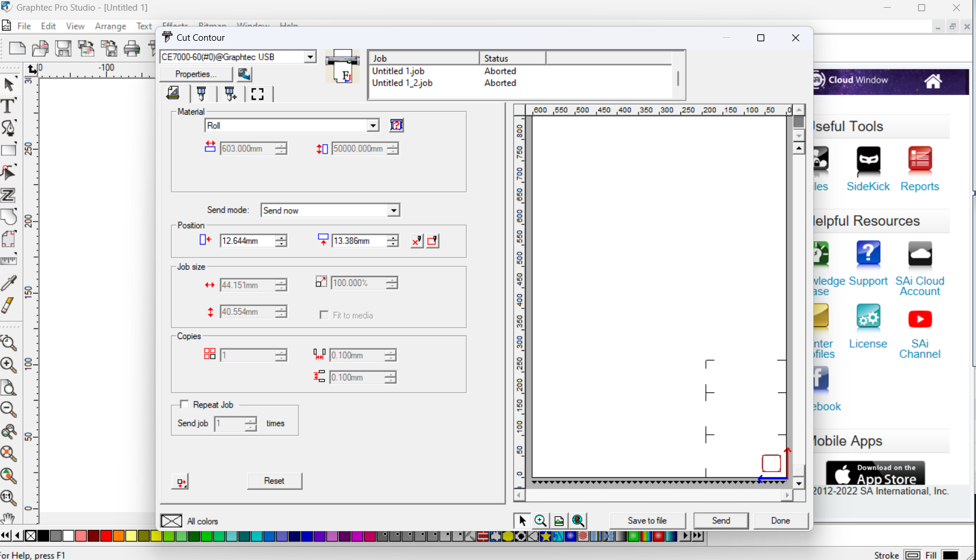The width and height of the screenshot is (976, 560).
Task: Select the arrow Select tool in left toolbar
Action: point(9,84)
